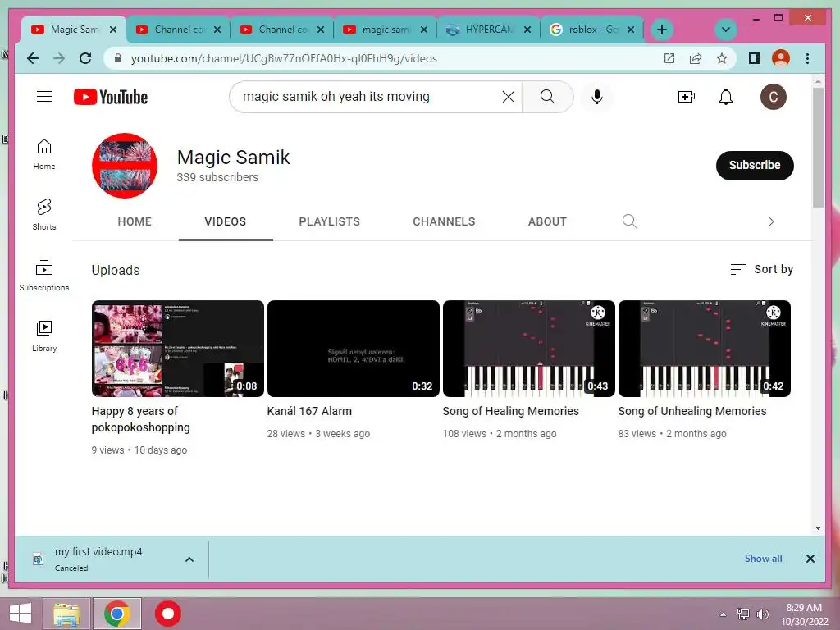Click the Chrome taskbar icon
Viewport: 840px width, 630px height.
(117, 614)
